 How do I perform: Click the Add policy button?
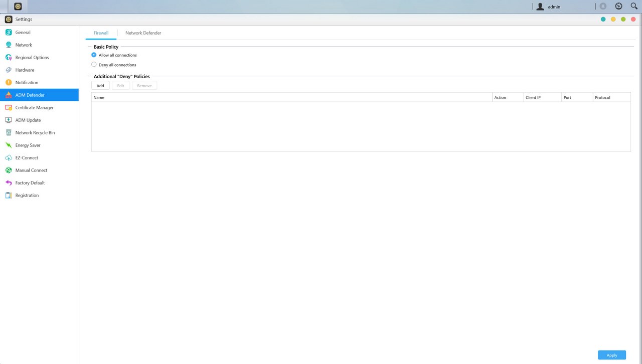[x=100, y=86]
